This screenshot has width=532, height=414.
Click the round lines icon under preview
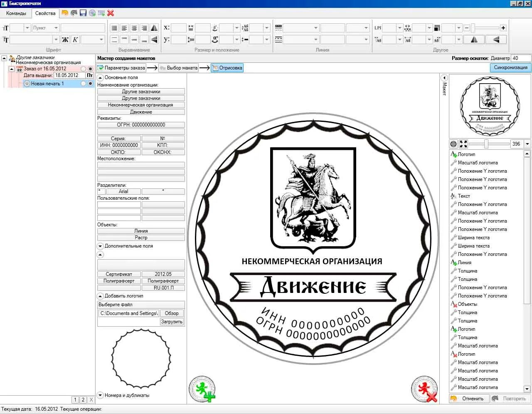tap(453, 144)
